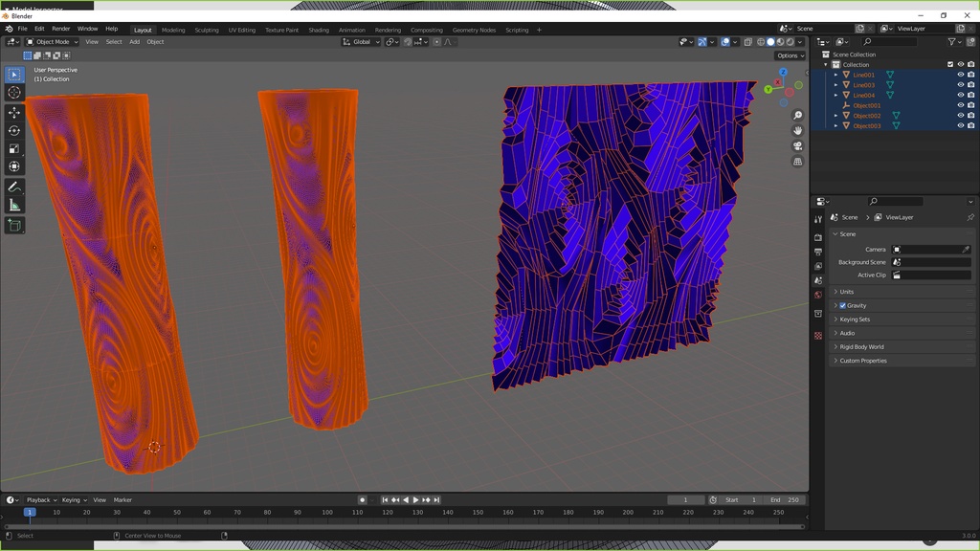The height and width of the screenshot is (551, 980).
Task: Toggle the Gravity checkbox
Action: 842,306
